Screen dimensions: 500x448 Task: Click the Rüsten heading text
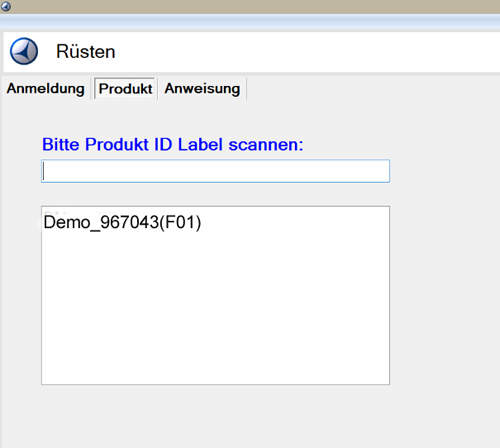pos(86,52)
